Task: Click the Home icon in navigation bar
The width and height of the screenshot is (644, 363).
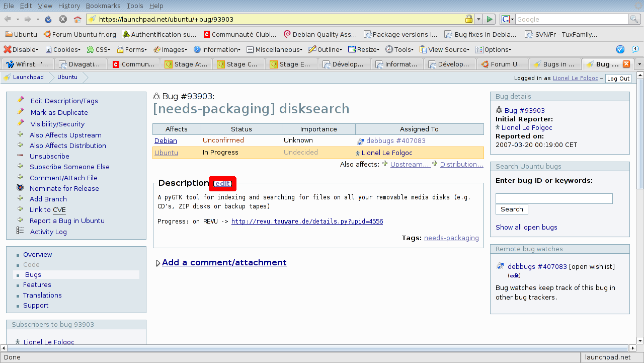Action: [77, 19]
